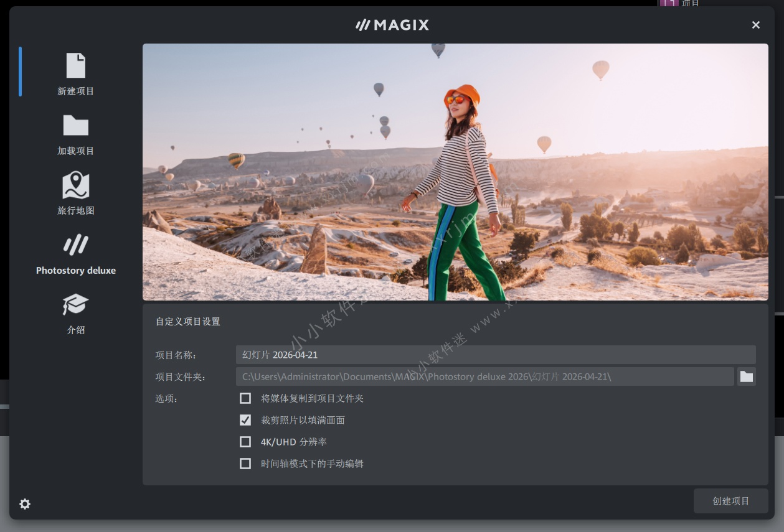Browse for project folder using folder icon

coord(746,376)
